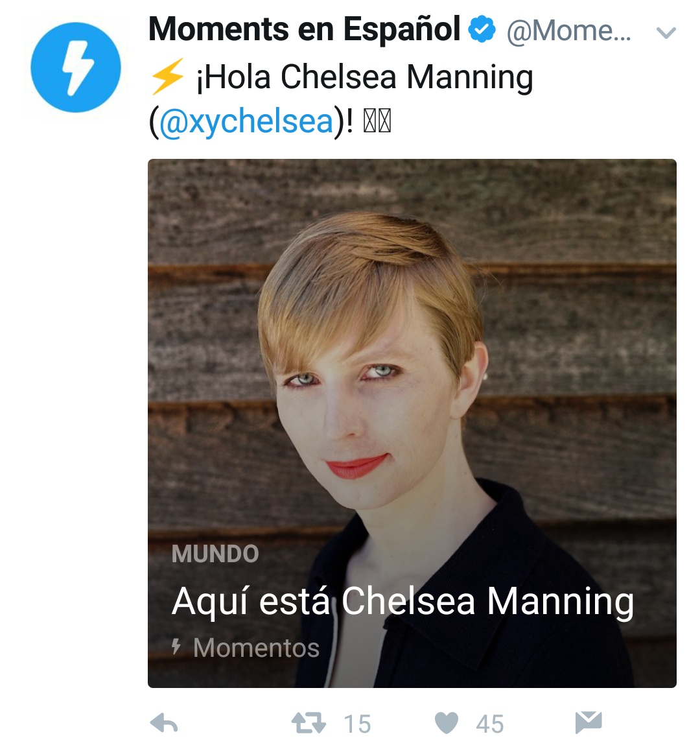Screen dimensions: 700x747
Task: Click the unrendered emoji boxes in the tweet
Action: (377, 121)
